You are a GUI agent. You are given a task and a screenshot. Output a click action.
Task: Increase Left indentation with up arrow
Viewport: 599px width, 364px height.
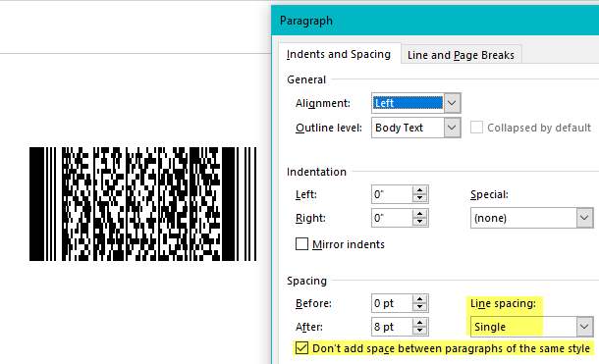[x=420, y=190]
